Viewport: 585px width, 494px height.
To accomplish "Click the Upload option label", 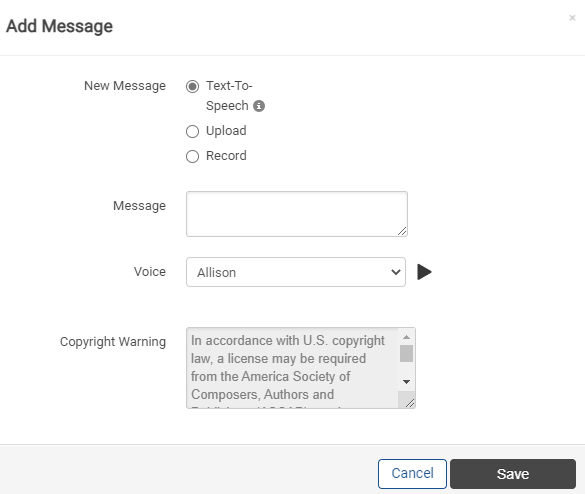I will point(226,131).
